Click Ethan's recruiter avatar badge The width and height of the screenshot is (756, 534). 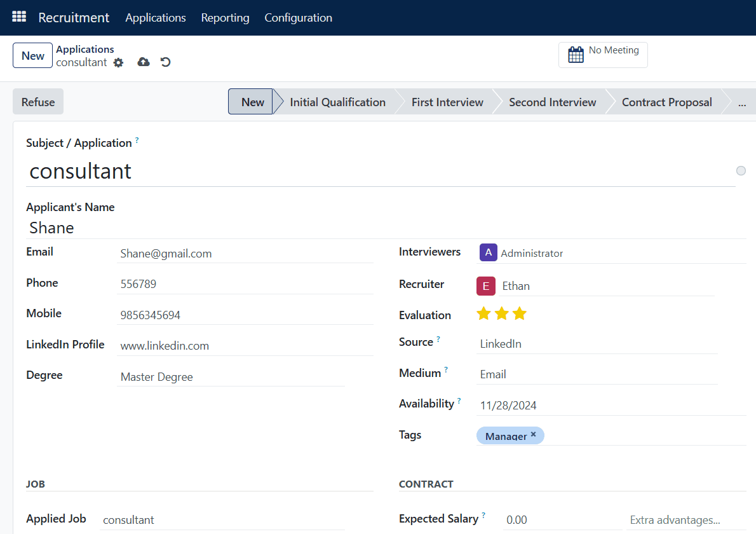click(485, 285)
